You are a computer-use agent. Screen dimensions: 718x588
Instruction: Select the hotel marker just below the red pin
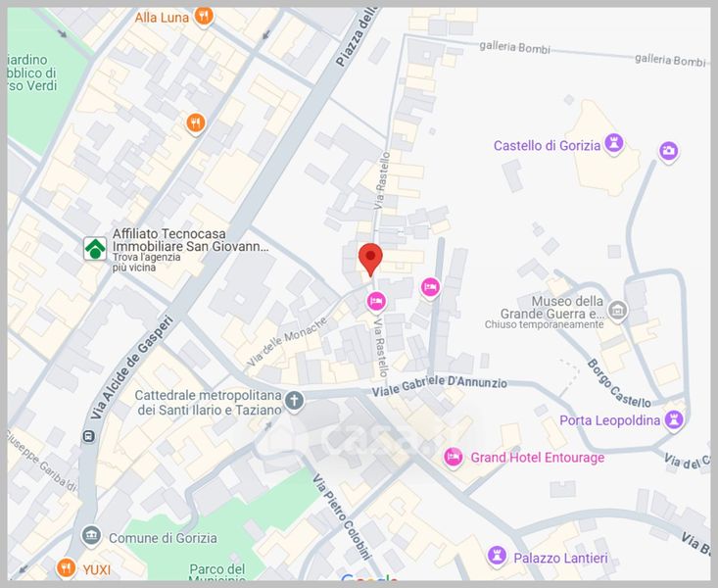pyautogui.click(x=376, y=302)
